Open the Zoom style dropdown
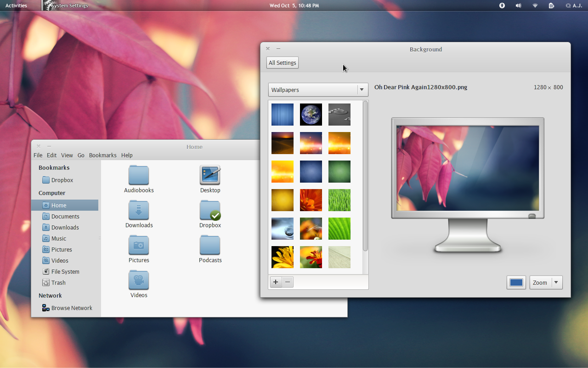Screen dimensions: 588x368 (546, 282)
